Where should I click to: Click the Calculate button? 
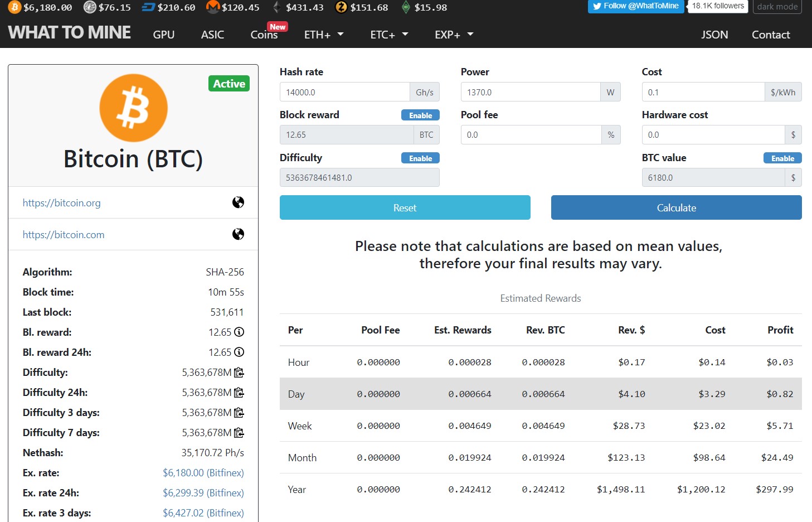pos(677,207)
